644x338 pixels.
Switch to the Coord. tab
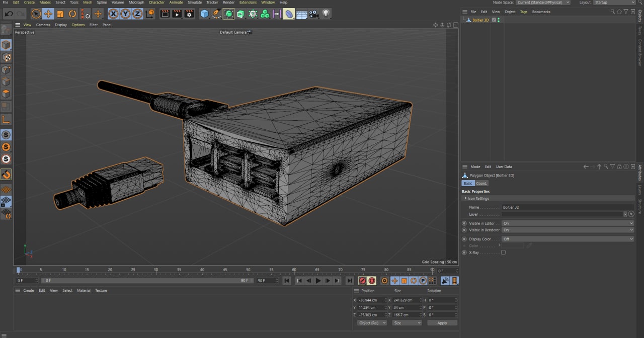coord(481,184)
